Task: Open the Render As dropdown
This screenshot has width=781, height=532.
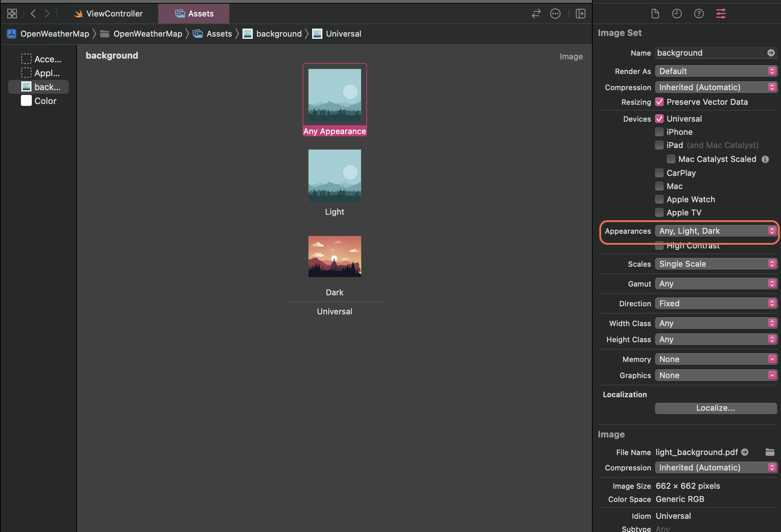Action: [x=716, y=71]
